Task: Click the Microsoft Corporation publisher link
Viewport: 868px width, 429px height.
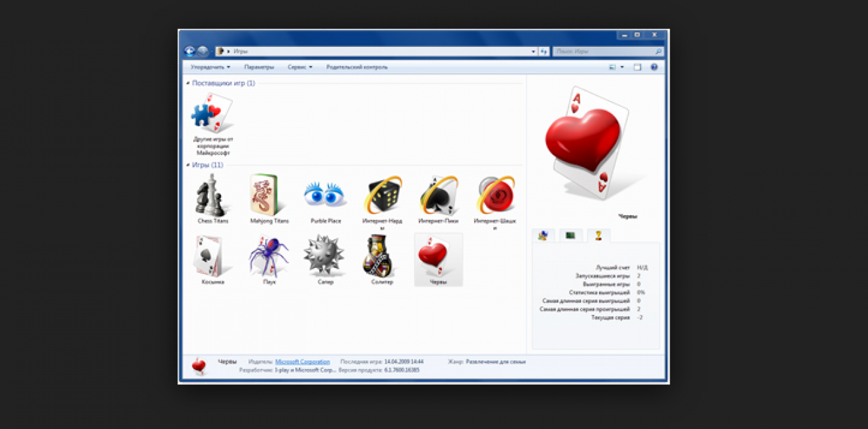Action: point(302,362)
